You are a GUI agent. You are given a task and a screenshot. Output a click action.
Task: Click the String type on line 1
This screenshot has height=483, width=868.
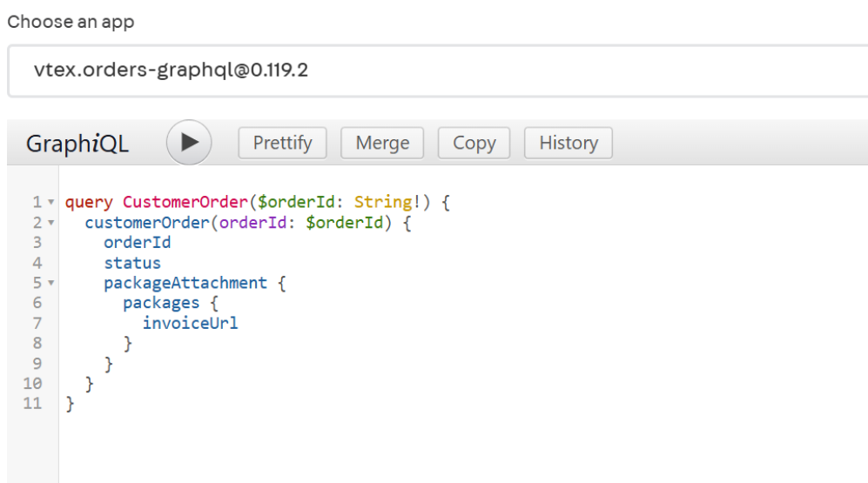[383, 202]
